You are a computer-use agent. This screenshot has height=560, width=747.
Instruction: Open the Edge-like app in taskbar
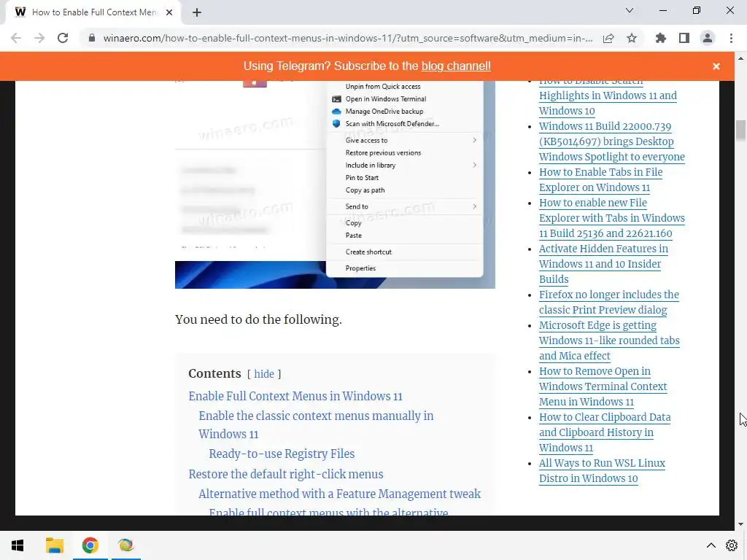click(x=126, y=545)
